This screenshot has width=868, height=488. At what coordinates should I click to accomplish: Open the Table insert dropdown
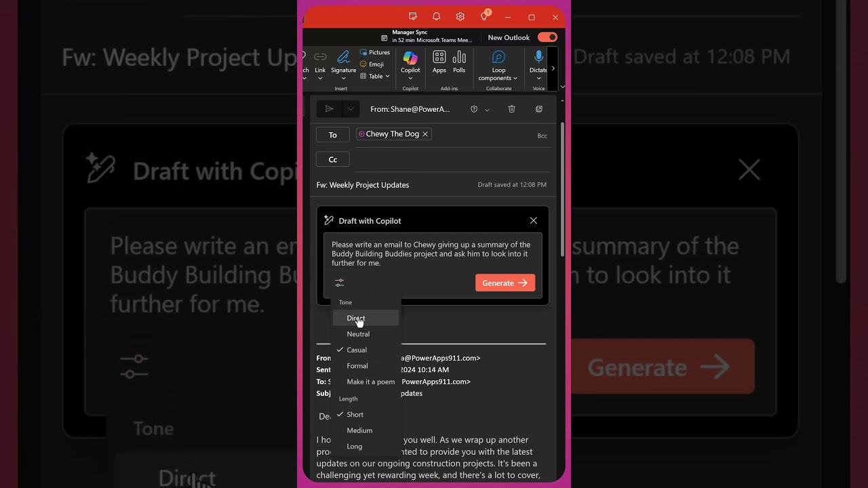pyautogui.click(x=375, y=76)
